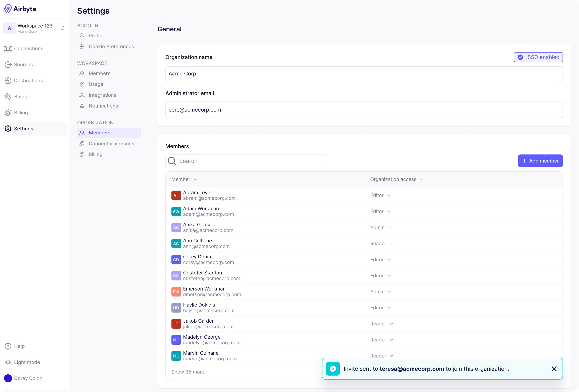The height and width of the screenshot is (392, 579).
Task: Go to Cookie Preferences settings
Action: (111, 47)
